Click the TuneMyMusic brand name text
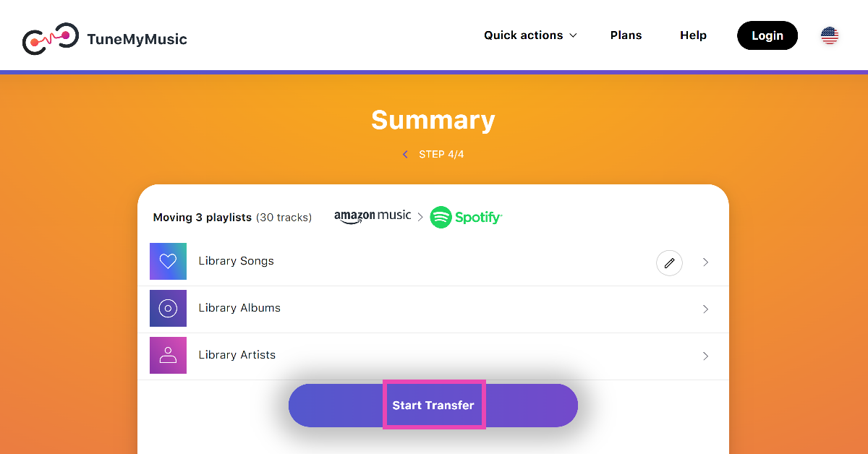This screenshot has height=454, width=868. 137,39
